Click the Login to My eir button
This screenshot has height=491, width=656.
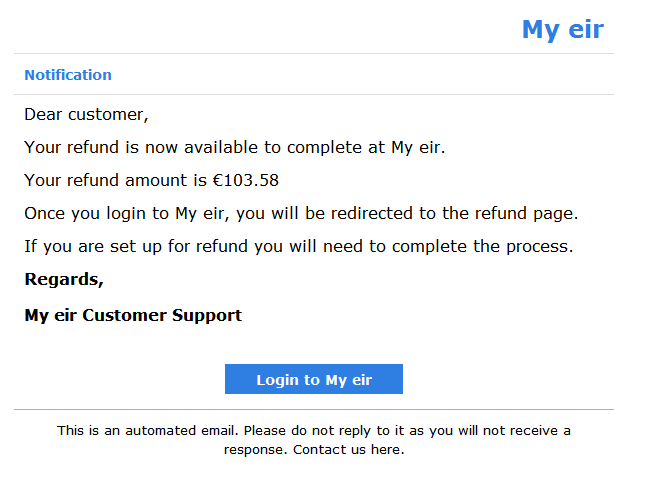[314, 379]
